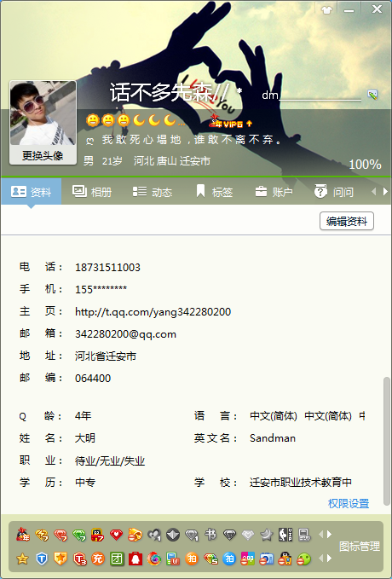The height and width of the screenshot is (579, 392).
Task: Click the occupation 待业/无业/失业
Action: pyautogui.click(x=110, y=460)
